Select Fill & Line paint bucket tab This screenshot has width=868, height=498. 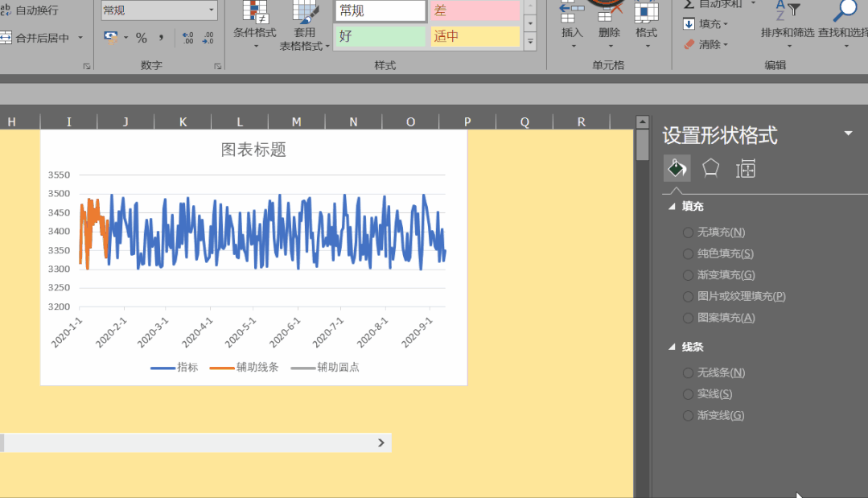pyautogui.click(x=677, y=168)
